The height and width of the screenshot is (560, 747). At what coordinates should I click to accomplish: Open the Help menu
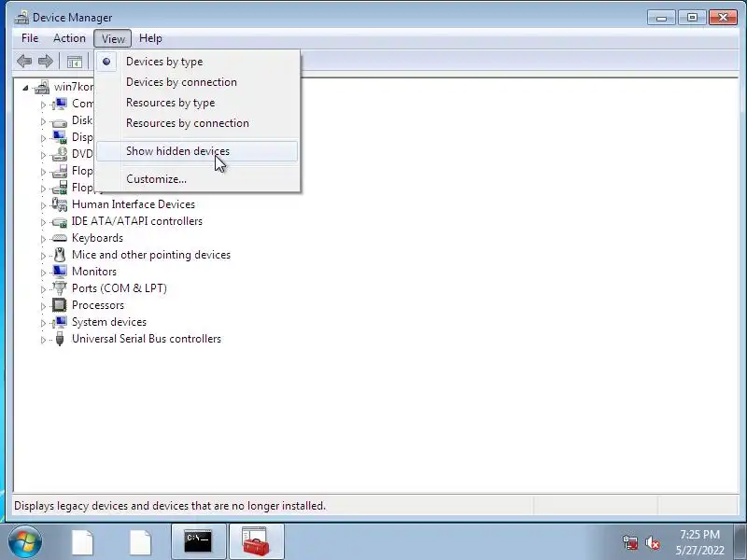point(150,38)
